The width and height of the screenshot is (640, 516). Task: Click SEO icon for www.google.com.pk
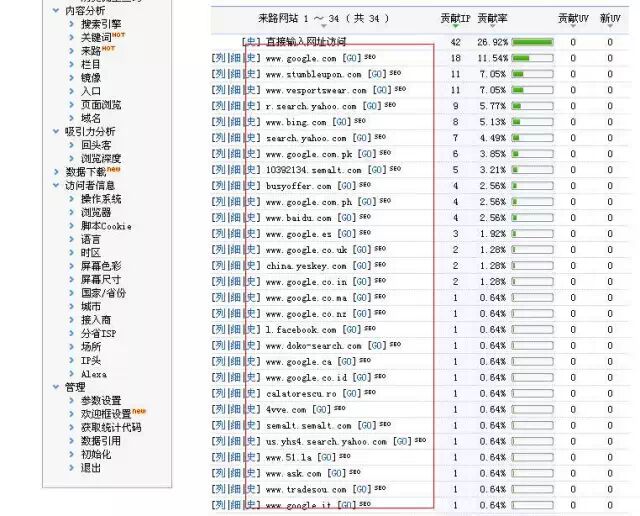tap(385, 153)
